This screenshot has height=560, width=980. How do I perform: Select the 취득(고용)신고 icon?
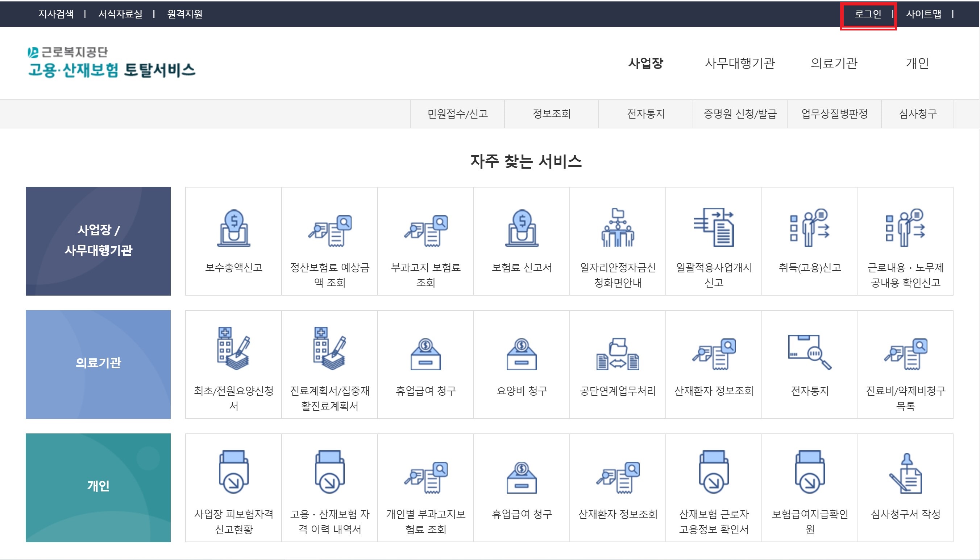[810, 228]
